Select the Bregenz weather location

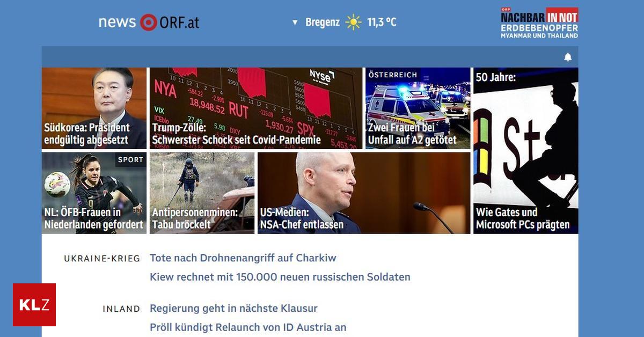point(323,23)
